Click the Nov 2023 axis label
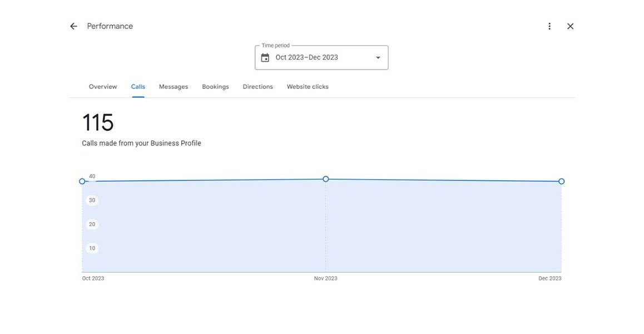 point(325,278)
